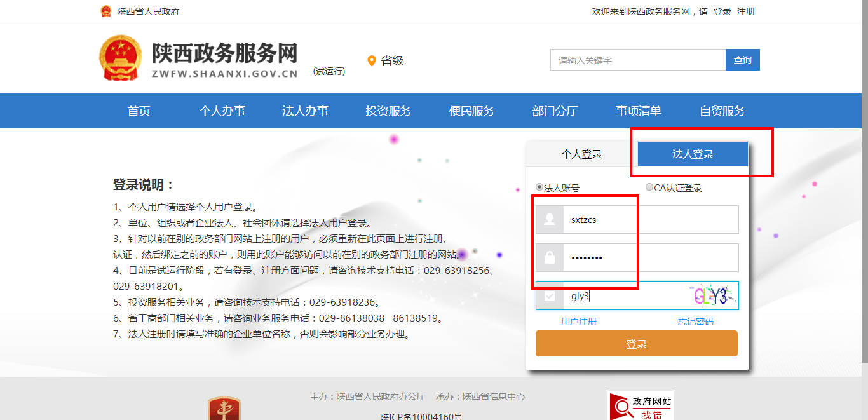Screen dimensions: 868x420
Task: Refresh the GLY3 captcha image
Action: pyautogui.click(x=712, y=296)
